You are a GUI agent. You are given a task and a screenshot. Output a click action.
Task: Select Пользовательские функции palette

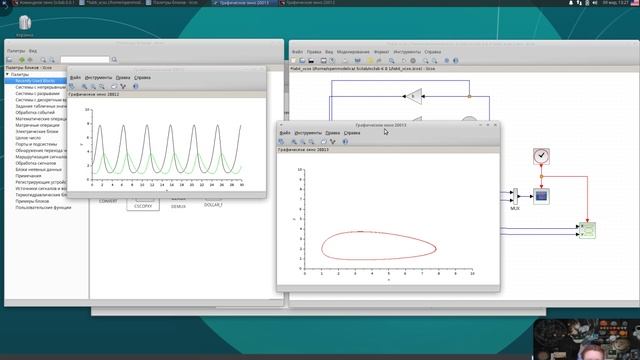pyautogui.click(x=43, y=207)
